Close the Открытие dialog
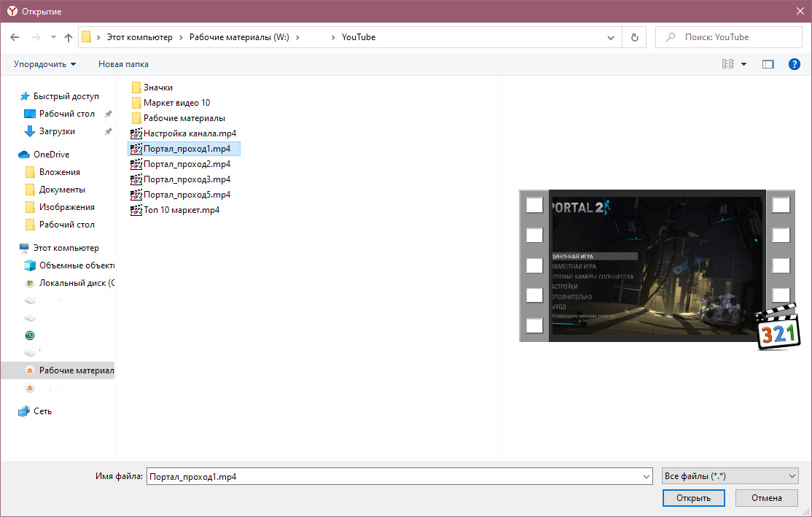 800,11
